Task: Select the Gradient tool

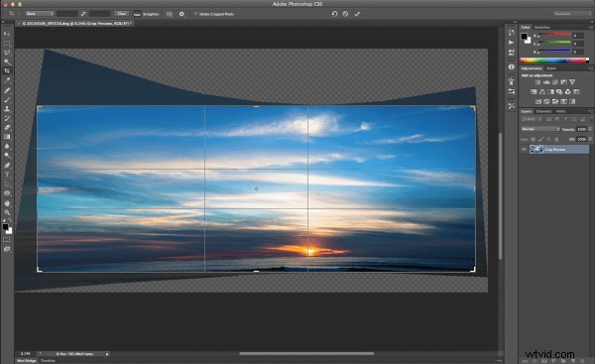Action: tap(7, 137)
